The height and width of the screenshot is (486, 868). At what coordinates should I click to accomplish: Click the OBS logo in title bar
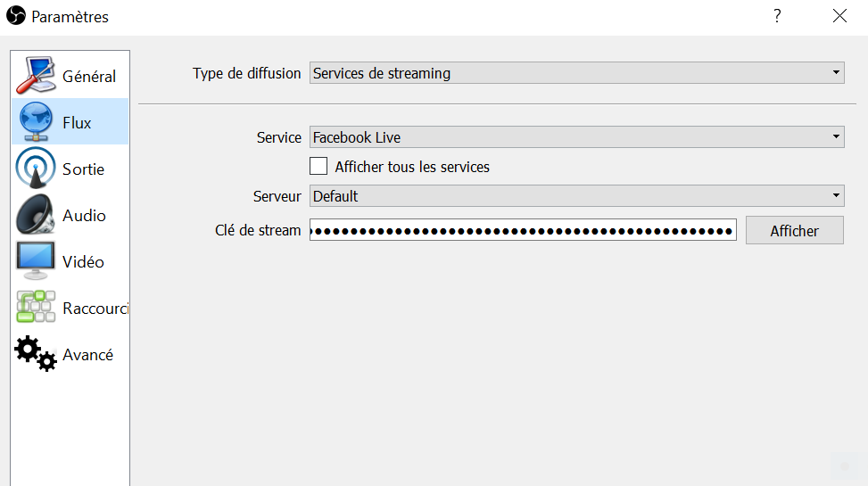pos(16,15)
